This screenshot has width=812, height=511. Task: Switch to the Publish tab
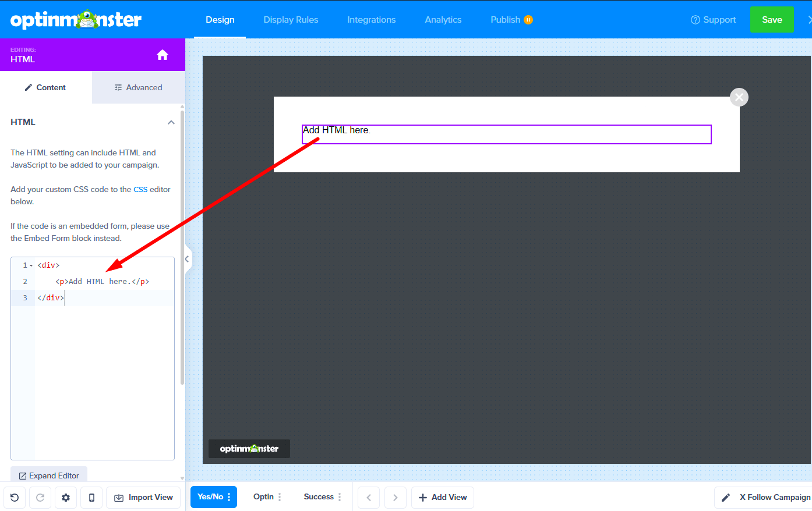[x=505, y=20]
